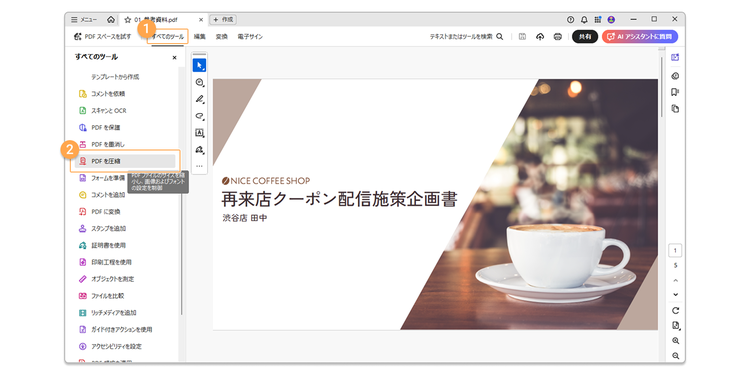
Task: Click the save icon in top toolbar
Action: (523, 36)
